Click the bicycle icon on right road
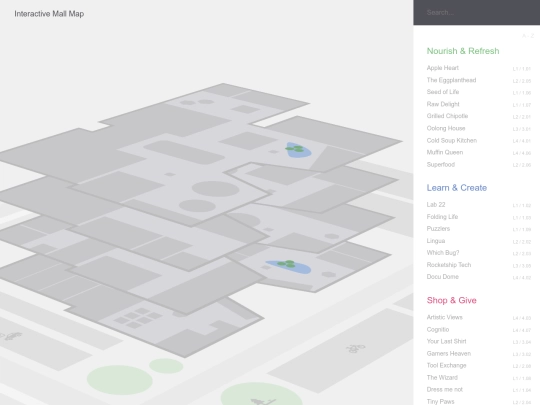 point(355,349)
